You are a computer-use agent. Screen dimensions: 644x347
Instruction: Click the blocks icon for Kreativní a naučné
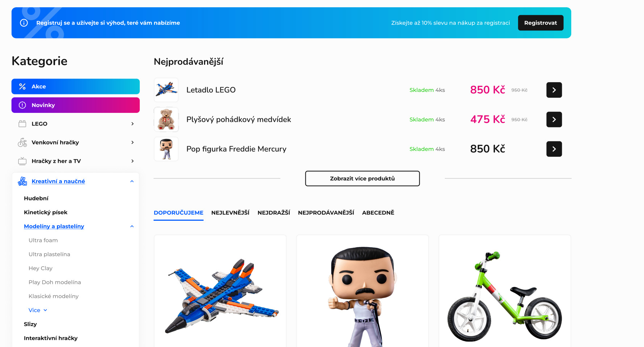22,181
